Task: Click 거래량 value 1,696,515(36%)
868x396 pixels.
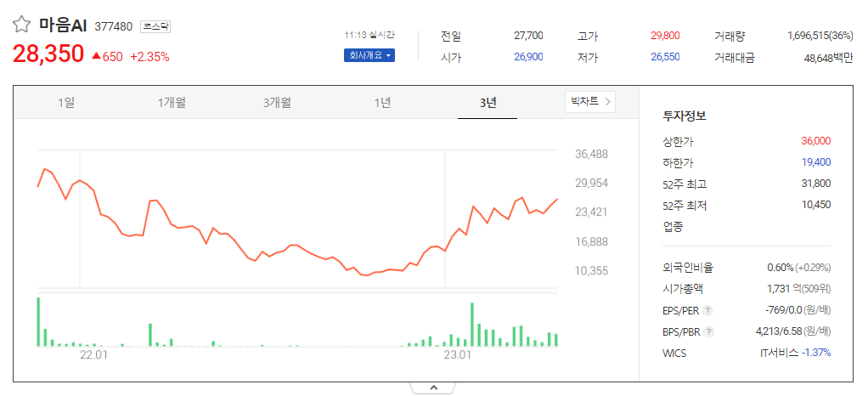Action: click(820, 36)
